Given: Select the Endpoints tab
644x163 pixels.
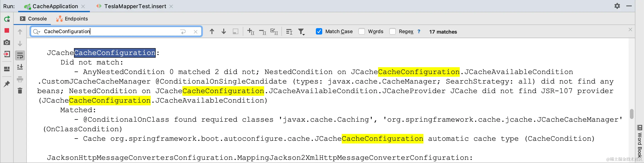Looking at the screenshot, I should coord(72,19).
